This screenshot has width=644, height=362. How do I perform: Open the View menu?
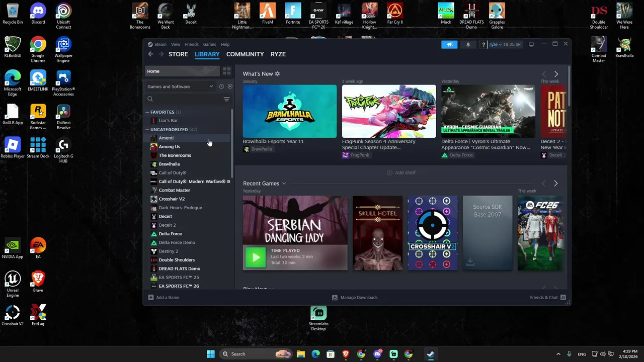pos(176,44)
